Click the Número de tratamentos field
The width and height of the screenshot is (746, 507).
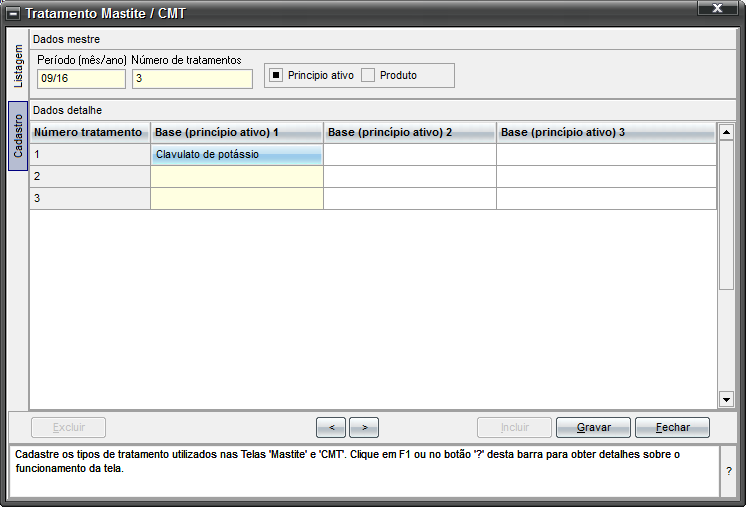click(x=192, y=78)
